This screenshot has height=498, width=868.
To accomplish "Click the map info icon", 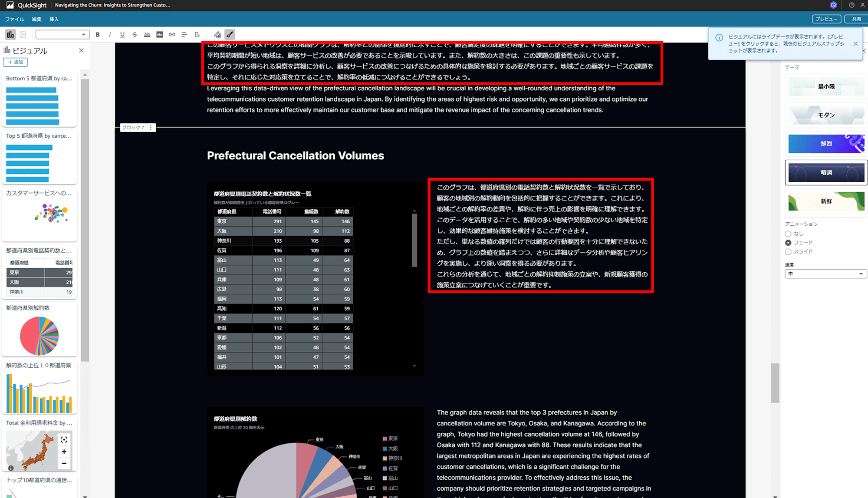I will pos(11,468).
